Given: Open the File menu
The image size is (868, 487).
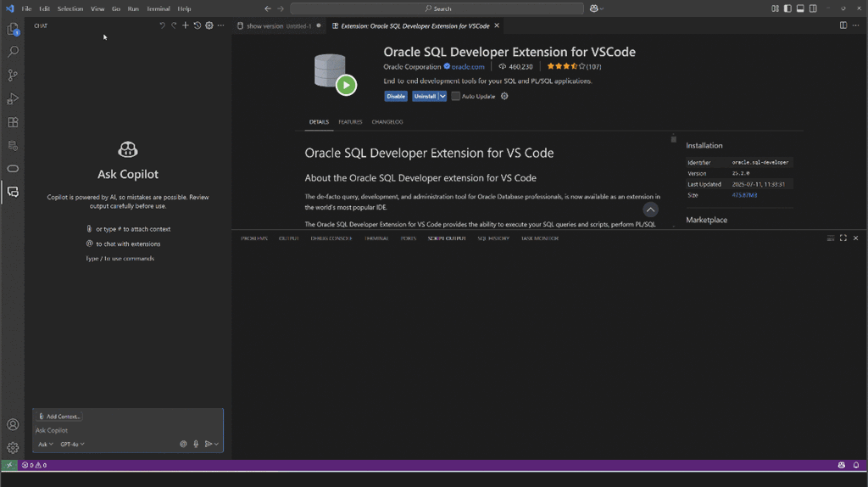Looking at the screenshot, I should pos(26,8).
